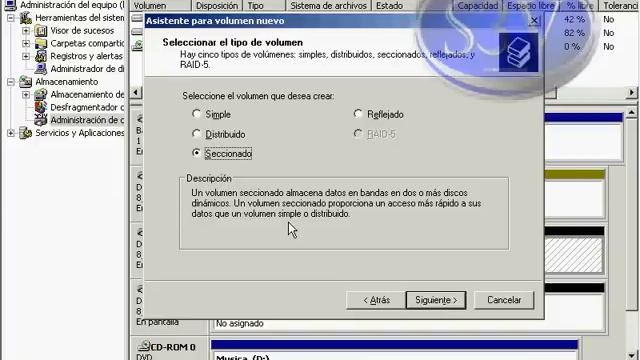
Task: Close the Asistente para volumen nuevo dialog
Action: coord(534,20)
